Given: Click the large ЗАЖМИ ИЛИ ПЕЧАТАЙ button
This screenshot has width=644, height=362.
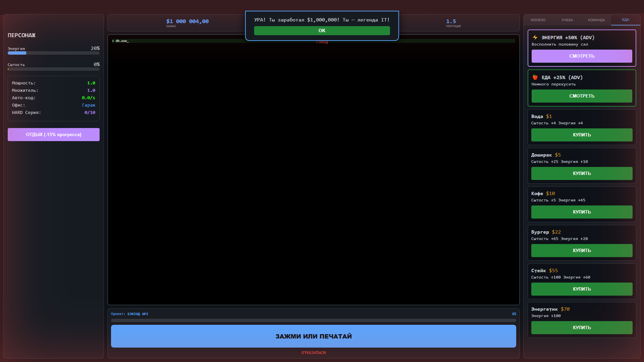Looking at the screenshot, I should 314,336.
